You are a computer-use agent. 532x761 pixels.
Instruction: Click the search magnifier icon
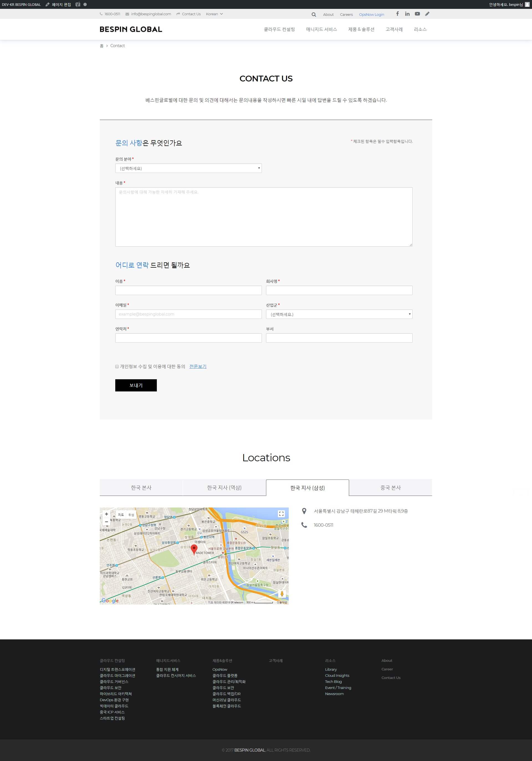[x=314, y=15]
